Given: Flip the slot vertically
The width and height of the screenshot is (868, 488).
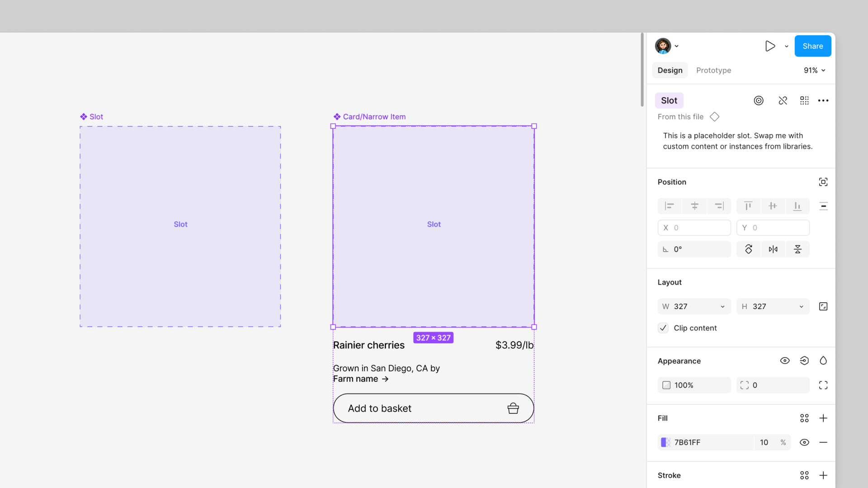Looking at the screenshot, I should (798, 249).
